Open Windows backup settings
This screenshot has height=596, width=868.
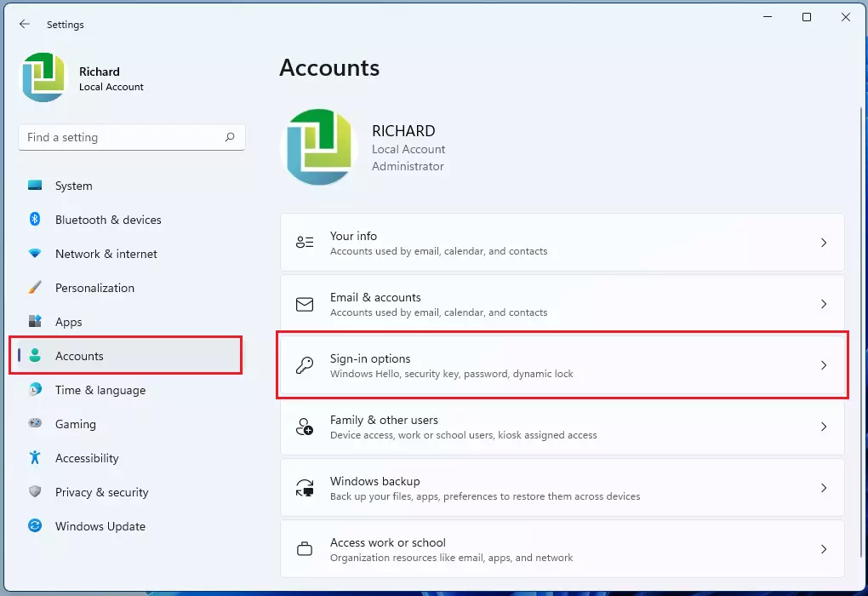pos(562,488)
